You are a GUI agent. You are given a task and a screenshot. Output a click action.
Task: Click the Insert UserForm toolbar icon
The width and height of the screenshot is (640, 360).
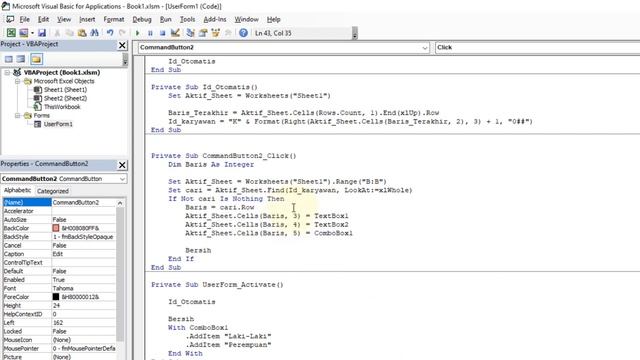23,33
